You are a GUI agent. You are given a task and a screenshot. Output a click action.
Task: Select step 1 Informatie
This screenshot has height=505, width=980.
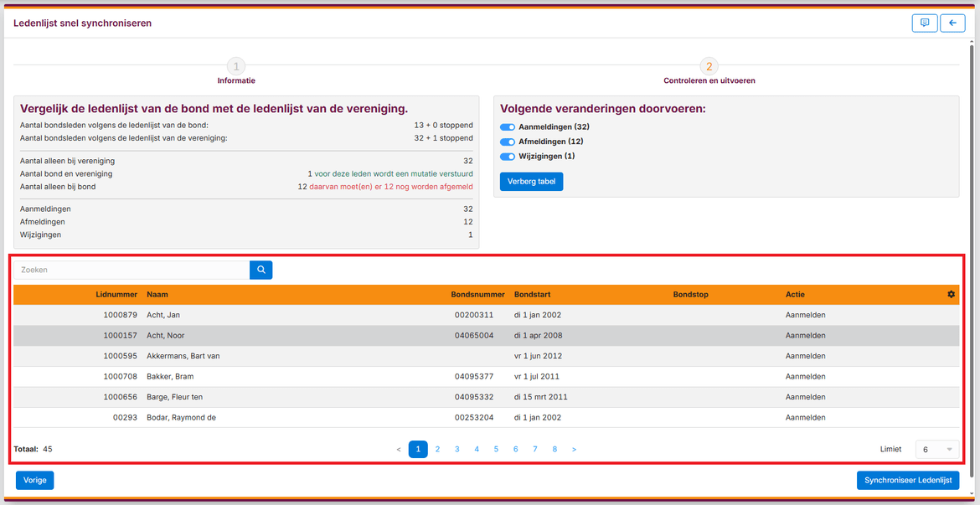pyautogui.click(x=235, y=70)
